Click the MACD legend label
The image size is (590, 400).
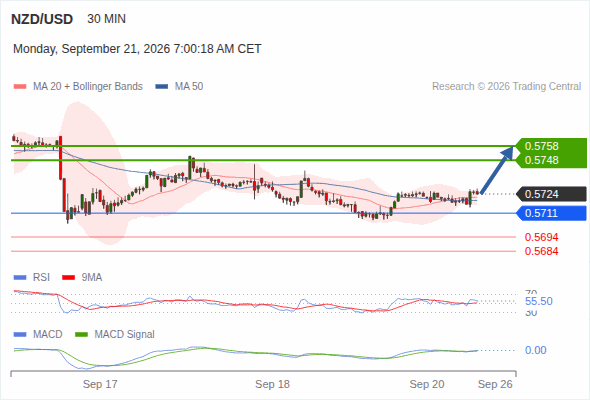click(x=48, y=335)
